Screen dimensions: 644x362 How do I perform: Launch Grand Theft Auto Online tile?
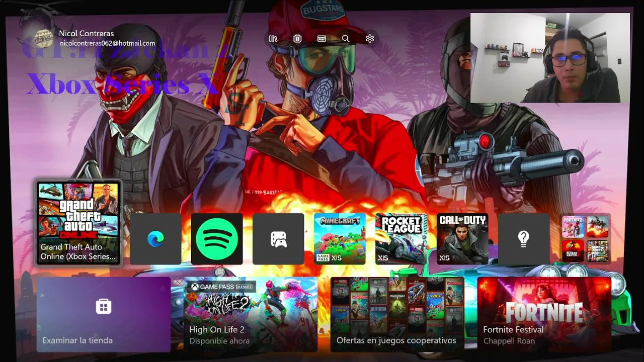pos(78,223)
